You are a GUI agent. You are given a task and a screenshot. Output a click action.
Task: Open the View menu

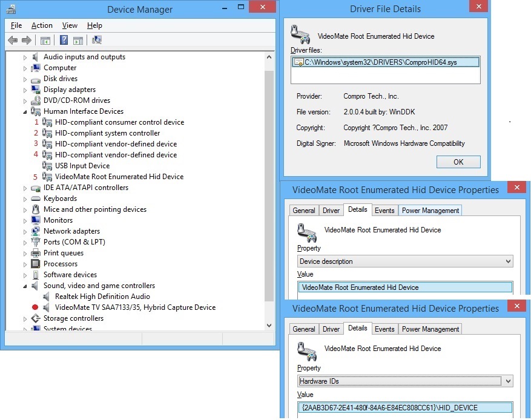click(x=70, y=25)
